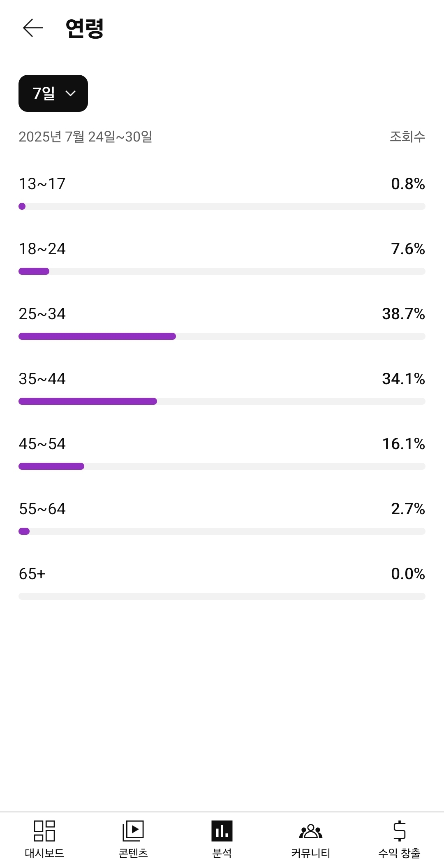Open the Community (커뮤니티) people icon
444x868 pixels.
[311, 831]
